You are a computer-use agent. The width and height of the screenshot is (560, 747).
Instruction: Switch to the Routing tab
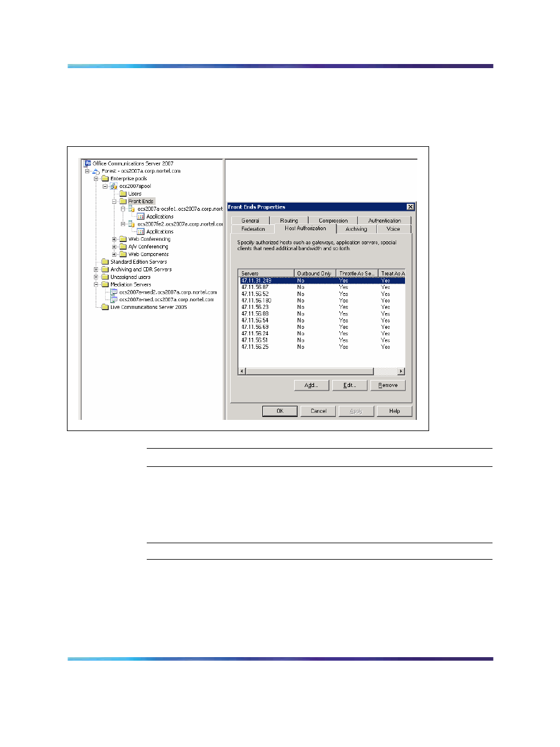click(x=289, y=221)
